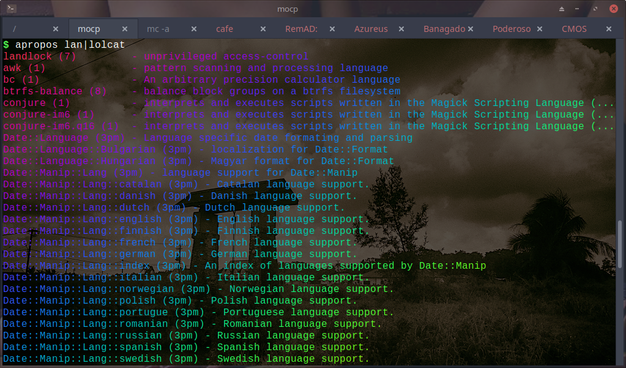Click 'Magyar format for Date::Format' text
Screen dimensions: 626x368
click(x=302, y=161)
